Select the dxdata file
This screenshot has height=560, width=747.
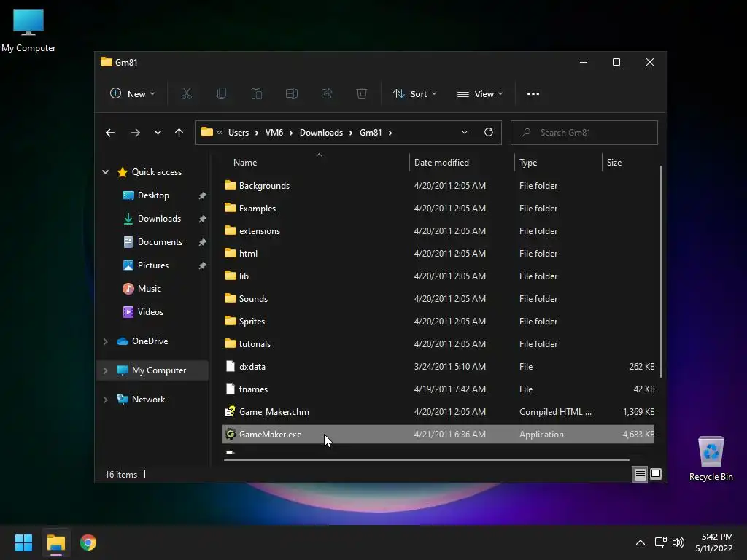[438, 367]
